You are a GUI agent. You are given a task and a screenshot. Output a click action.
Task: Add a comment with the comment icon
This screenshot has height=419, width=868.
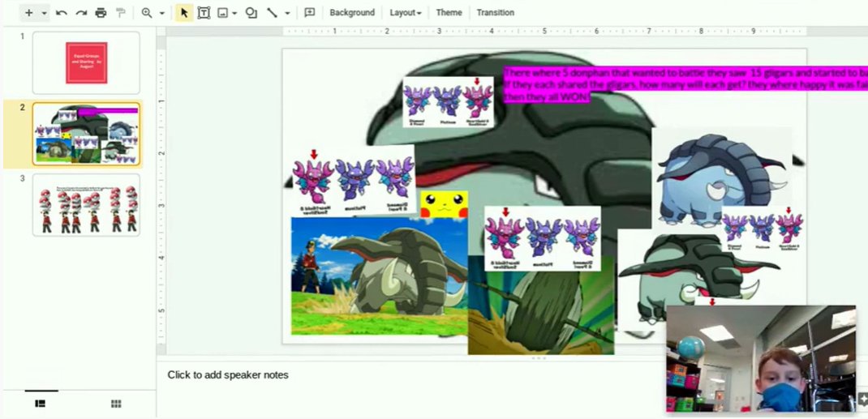point(309,13)
